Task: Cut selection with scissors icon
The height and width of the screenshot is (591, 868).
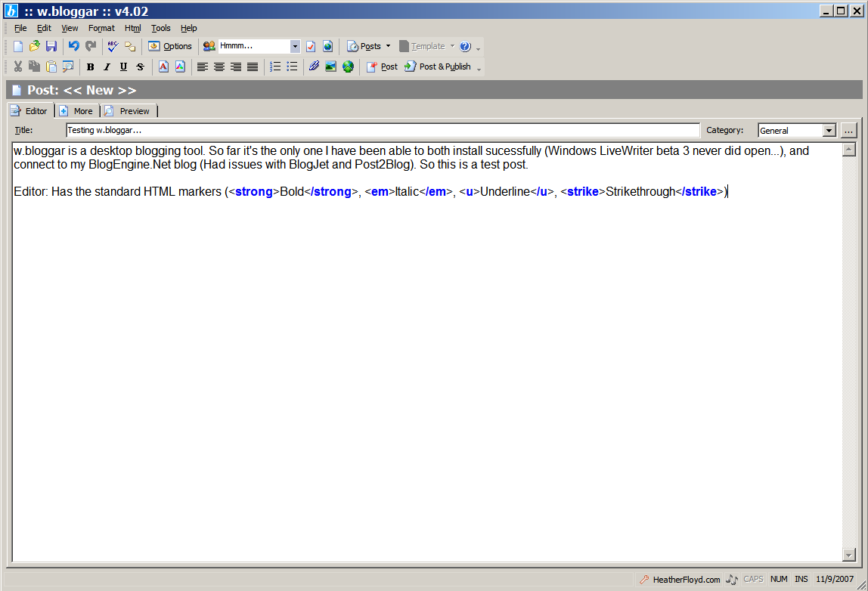Action: [x=18, y=67]
